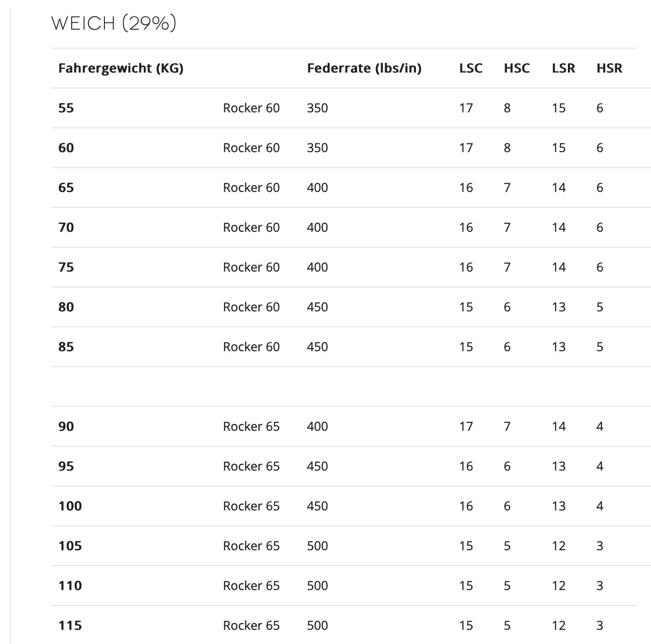This screenshot has width=651, height=644.
Task: Select the 70 rider weight cell
Action: [66, 227]
